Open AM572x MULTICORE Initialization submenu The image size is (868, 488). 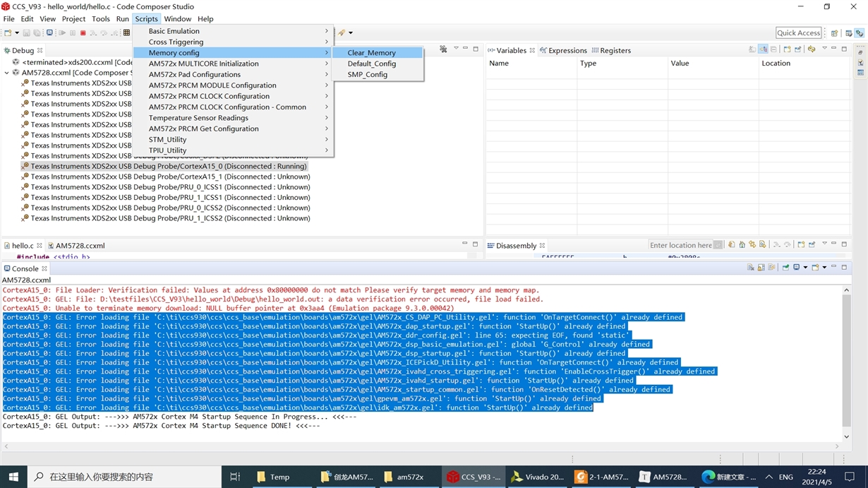[233, 64]
